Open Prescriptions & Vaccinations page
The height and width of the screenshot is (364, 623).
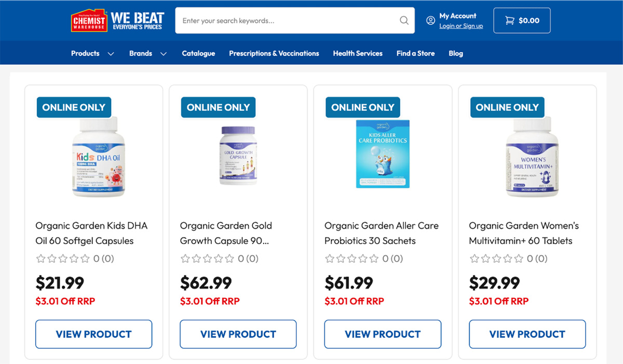point(274,53)
